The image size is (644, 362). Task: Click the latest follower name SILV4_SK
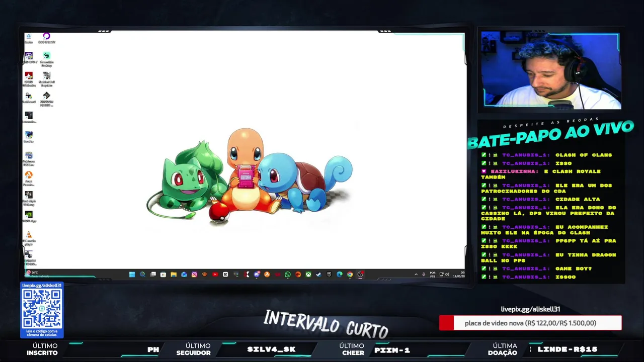[271, 349]
